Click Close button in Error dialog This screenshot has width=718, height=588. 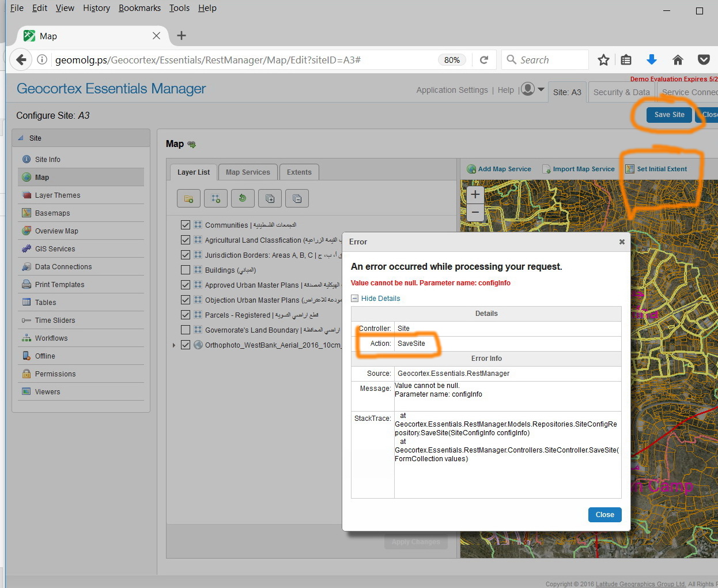click(x=604, y=515)
